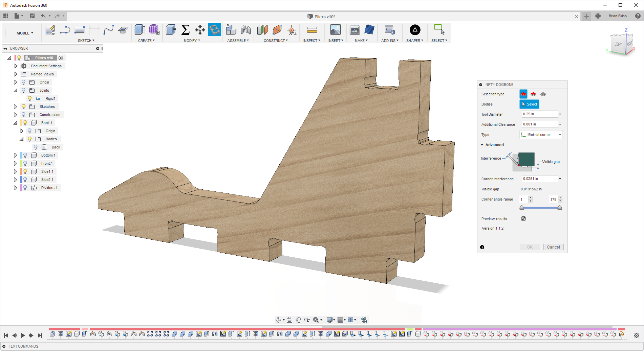Click the Cancel button in Nifty Dogbone

coord(553,247)
